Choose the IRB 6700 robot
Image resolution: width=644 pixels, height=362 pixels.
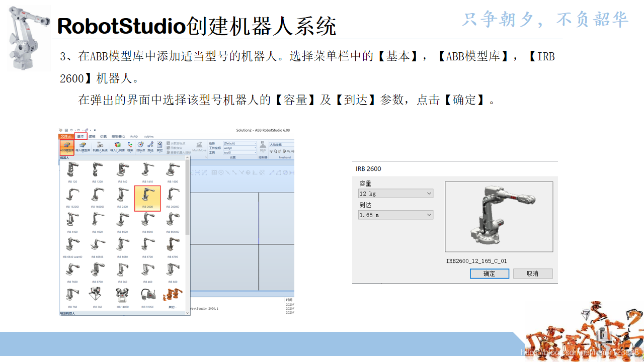147,248
